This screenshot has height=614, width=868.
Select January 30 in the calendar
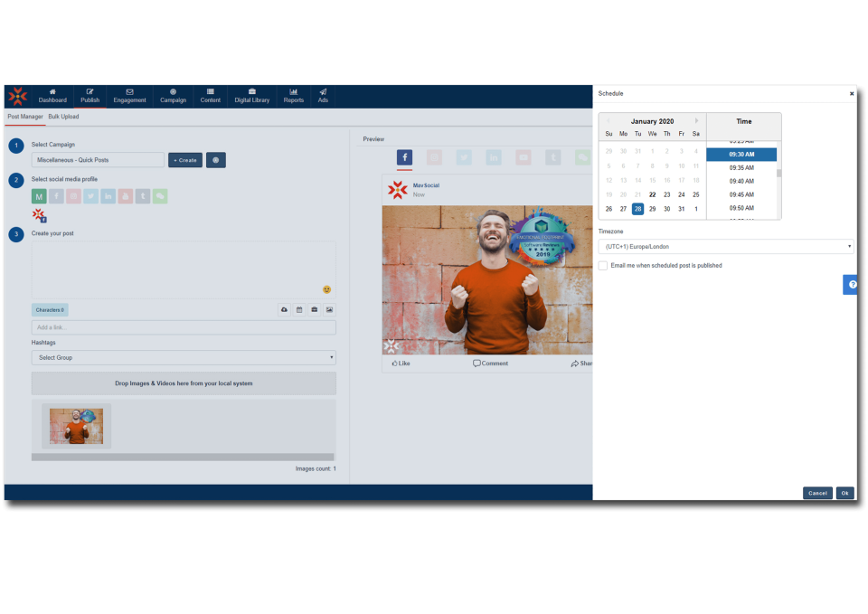(667, 209)
